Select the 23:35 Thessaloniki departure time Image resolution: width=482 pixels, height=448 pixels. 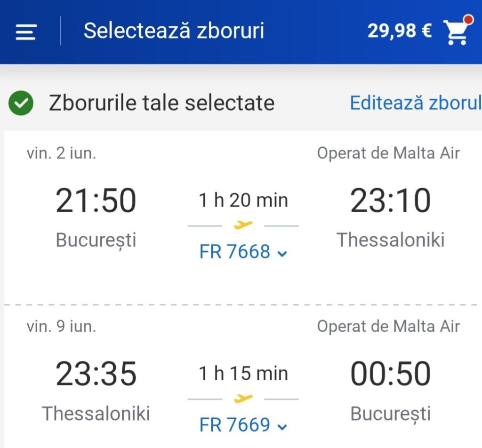point(96,374)
